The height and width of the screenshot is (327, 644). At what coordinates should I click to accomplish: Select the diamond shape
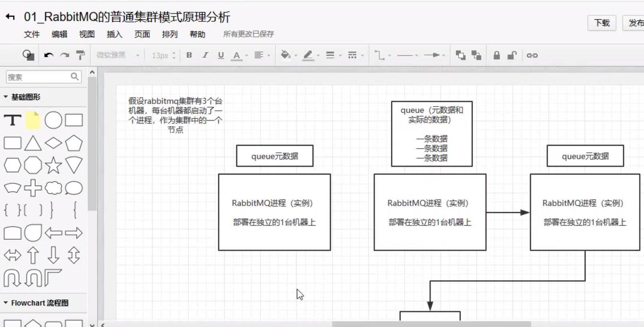[x=53, y=143]
